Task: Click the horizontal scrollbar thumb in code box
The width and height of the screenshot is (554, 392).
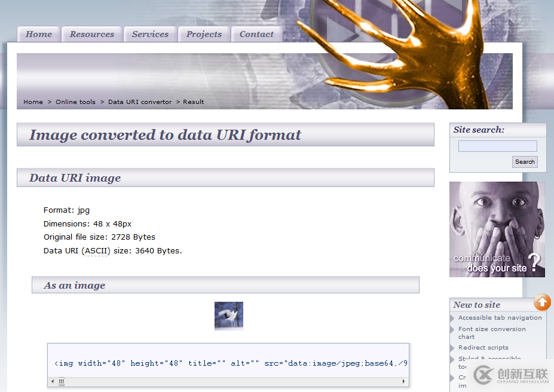Action: coord(61,382)
